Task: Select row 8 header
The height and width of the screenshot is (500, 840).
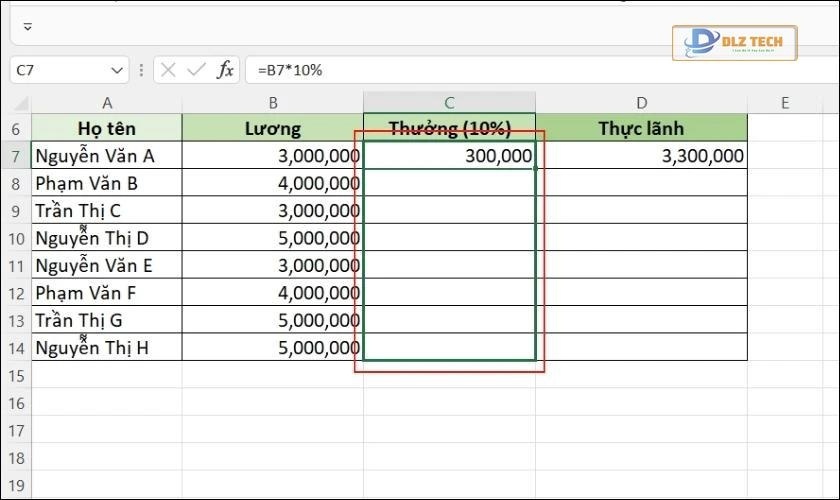Action: coord(16,183)
